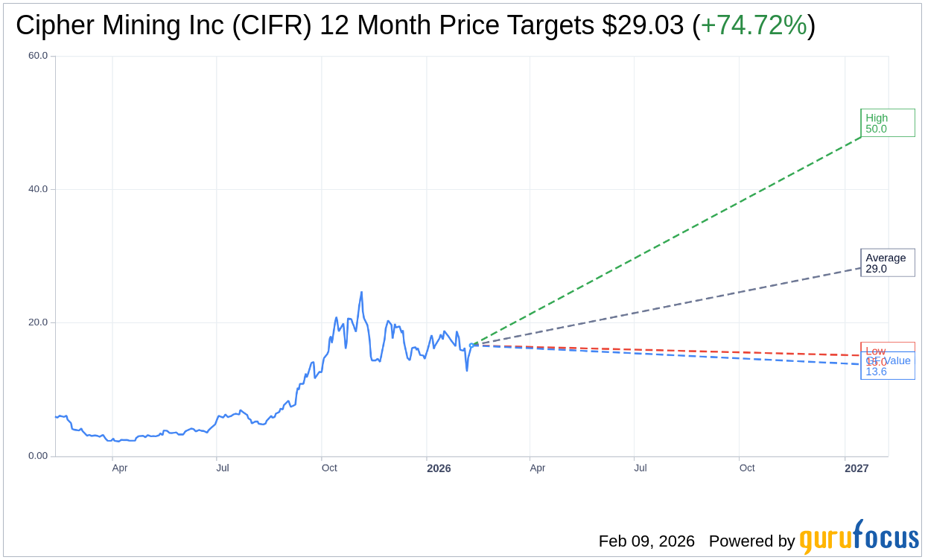
Task: Click the 0.00 y-axis label
Action: [38, 456]
